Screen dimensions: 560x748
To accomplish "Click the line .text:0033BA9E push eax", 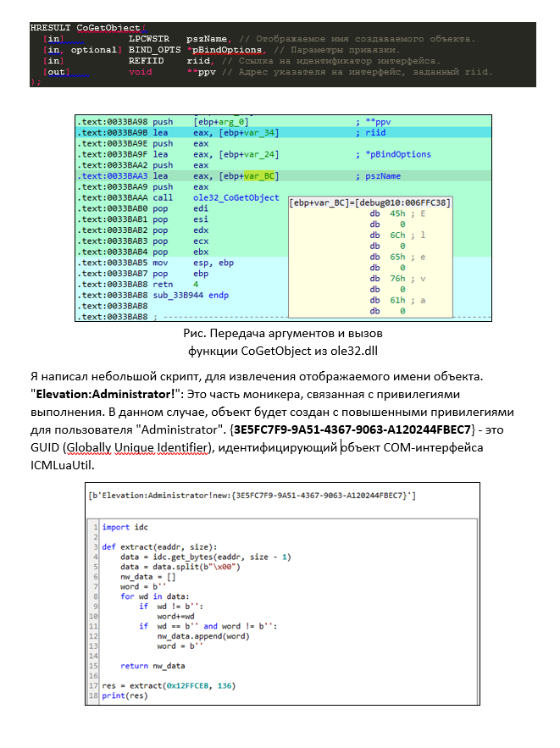I will [x=142, y=144].
